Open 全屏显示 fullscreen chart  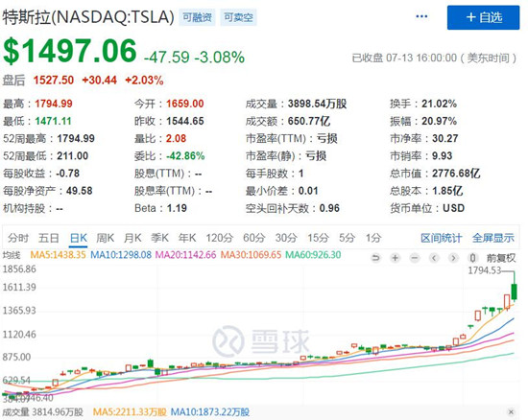[x=493, y=238]
